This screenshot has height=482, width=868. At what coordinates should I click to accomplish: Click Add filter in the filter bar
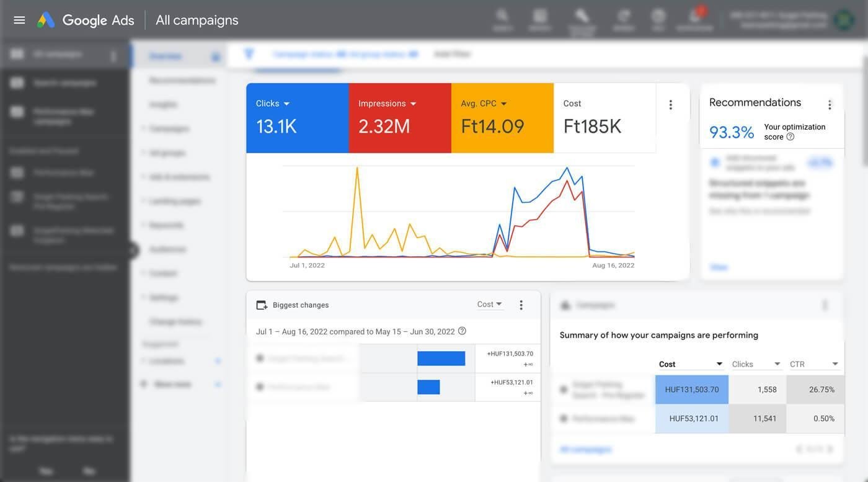click(x=453, y=54)
